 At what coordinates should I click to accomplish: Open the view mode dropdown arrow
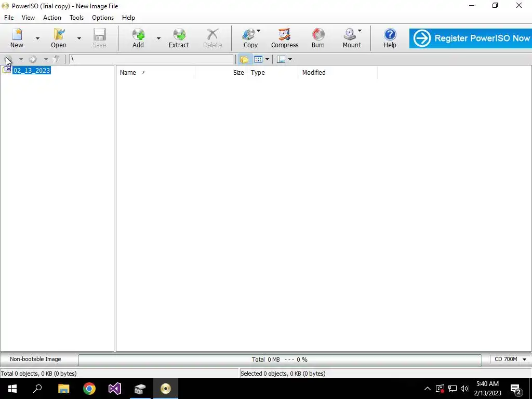pyautogui.click(x=268, y=59)
